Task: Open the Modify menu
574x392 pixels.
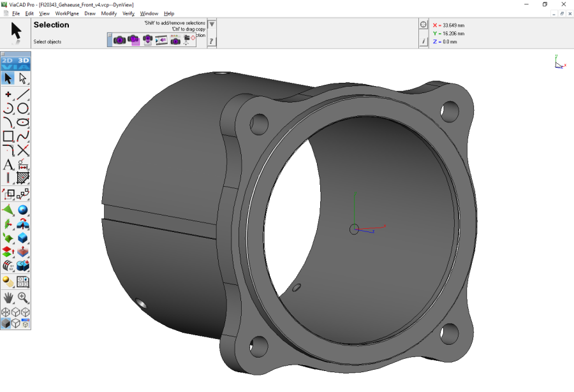Action: pos(108,13)
